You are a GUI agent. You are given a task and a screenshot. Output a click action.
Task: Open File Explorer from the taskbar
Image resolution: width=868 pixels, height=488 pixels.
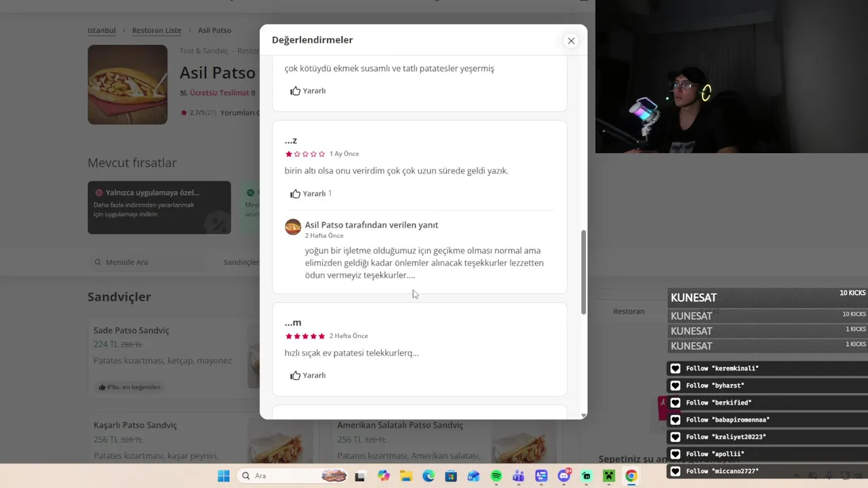tap(406, 476)
